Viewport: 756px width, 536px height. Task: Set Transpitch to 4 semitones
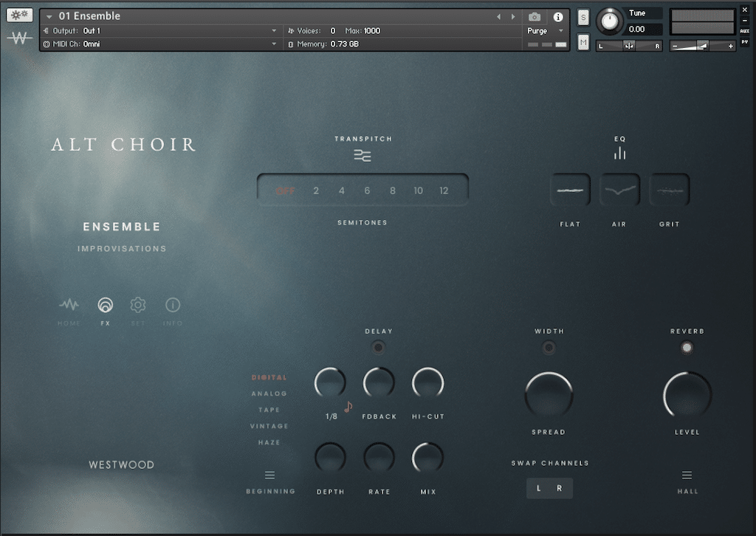pos(342,191)
